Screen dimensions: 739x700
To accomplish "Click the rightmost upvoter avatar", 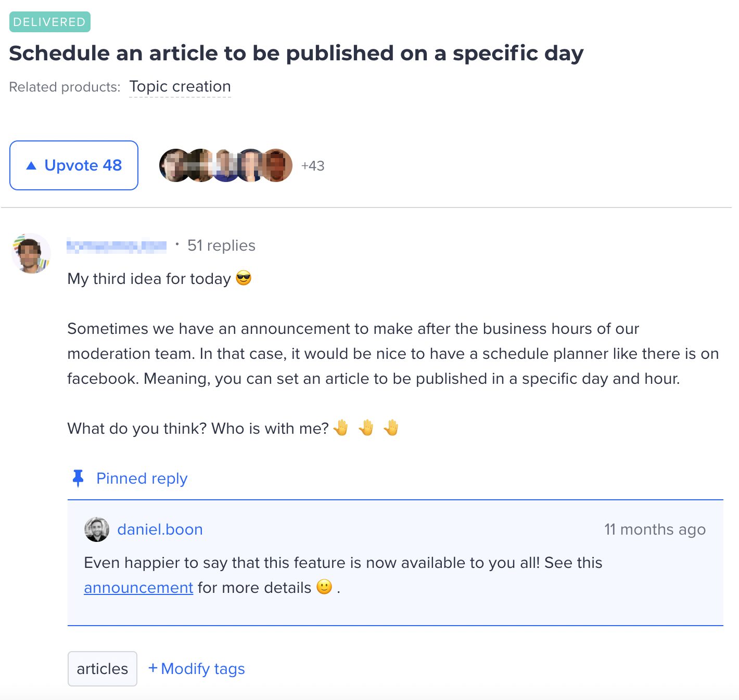I will 278,165.
